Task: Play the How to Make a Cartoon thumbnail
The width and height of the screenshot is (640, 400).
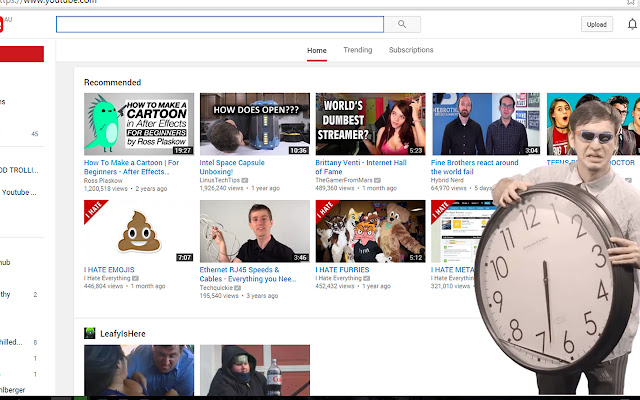Action: point(139,124)
